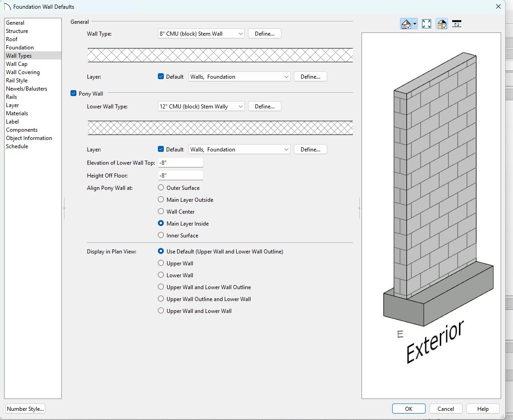Click Define next to Wall Type
The image size is (513, 420).
pyautogui.click(x=265, y=34)
